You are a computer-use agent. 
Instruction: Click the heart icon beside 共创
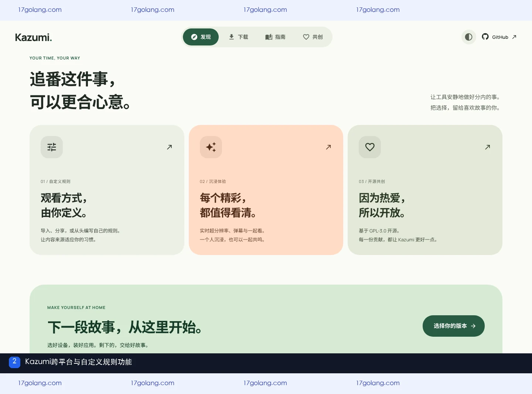click(306, 37)
